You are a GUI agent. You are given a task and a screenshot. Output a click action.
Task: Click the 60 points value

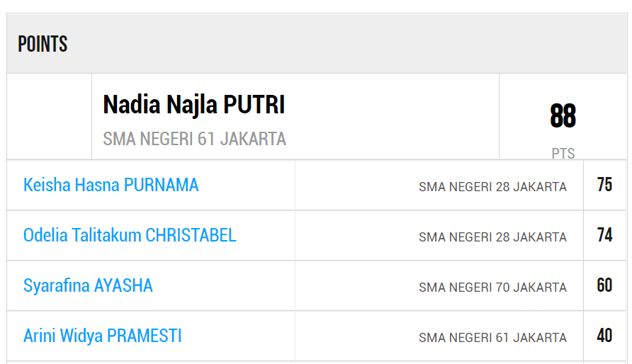pyautogui.click(x=604, y=285)
